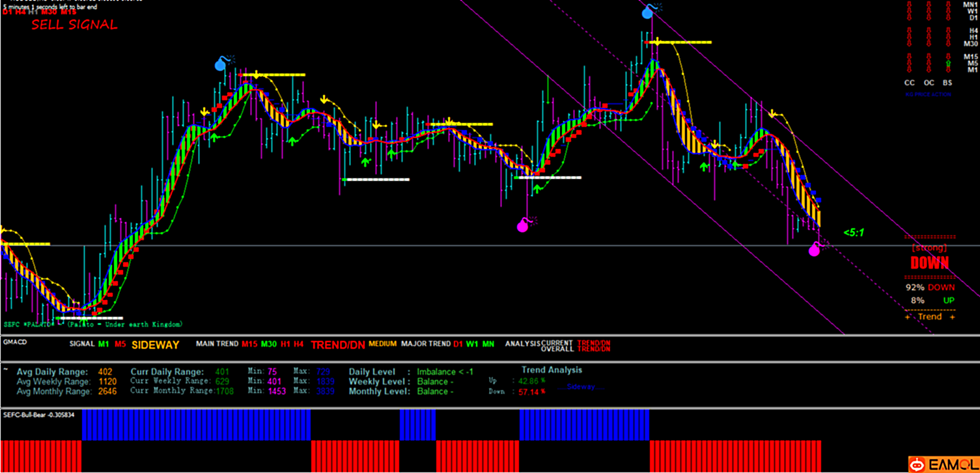The image size is (980, 473).
Task: Click the red arrow in OC column H4 row
Action: (929, 31)
